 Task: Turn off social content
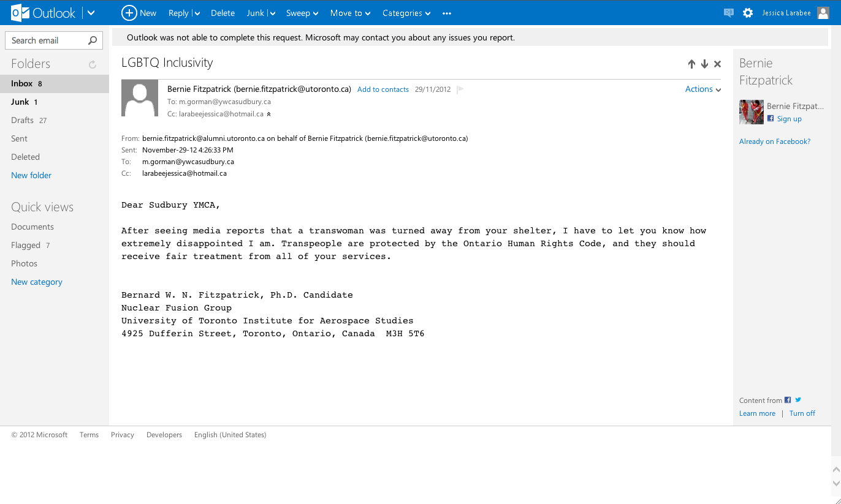coord(802,413)
